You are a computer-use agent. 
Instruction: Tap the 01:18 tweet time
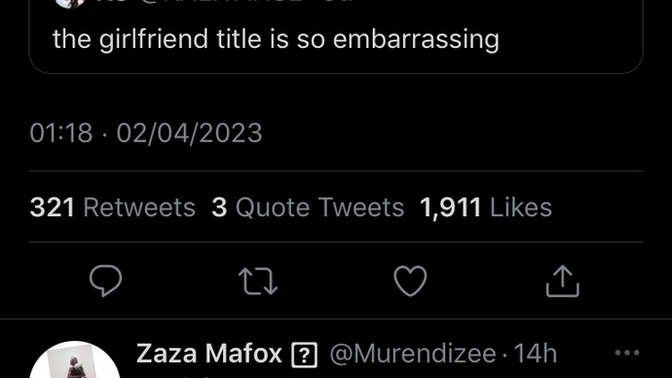click(61, 132)
